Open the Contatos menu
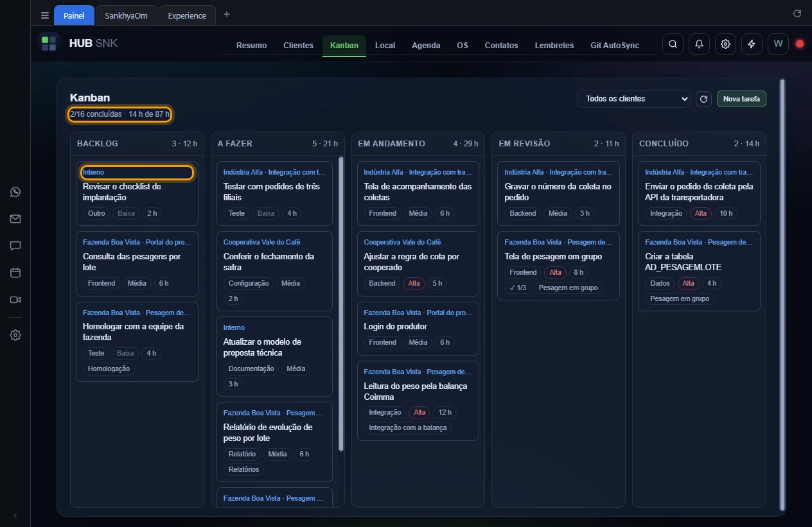Screen dimensions: 812x527 click(501, 46)
